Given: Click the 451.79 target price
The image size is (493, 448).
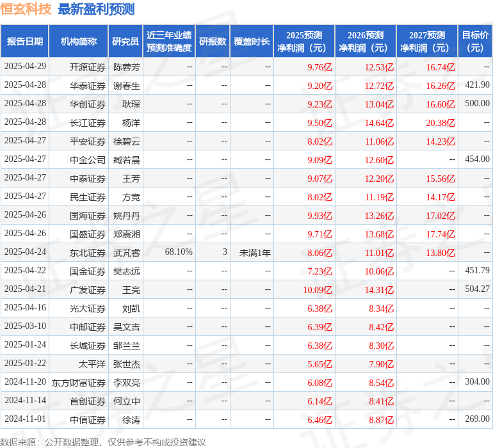Looking at the screenshot, I should point(477,270).
